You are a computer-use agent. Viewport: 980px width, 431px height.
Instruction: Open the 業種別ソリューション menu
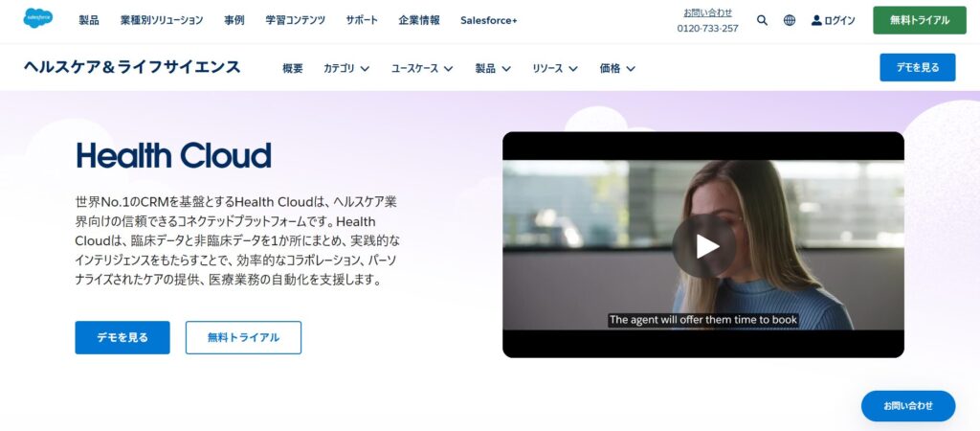[162, 20]
